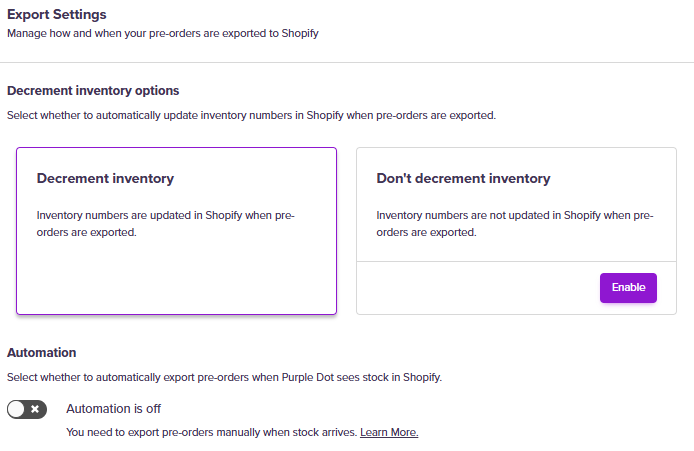
Task: Toggle the Automation switch on
Action: coord(27,409)
